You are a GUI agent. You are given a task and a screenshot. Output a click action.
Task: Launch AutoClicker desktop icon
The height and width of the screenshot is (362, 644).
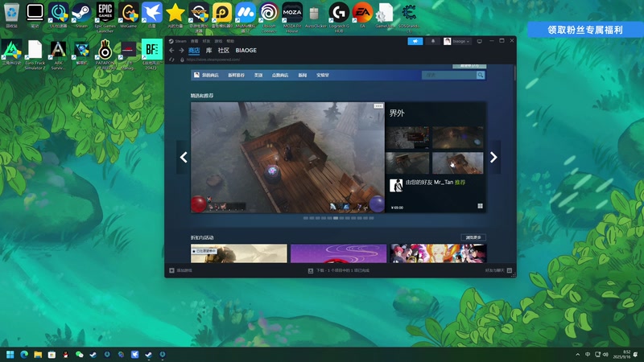pos(316,14)
